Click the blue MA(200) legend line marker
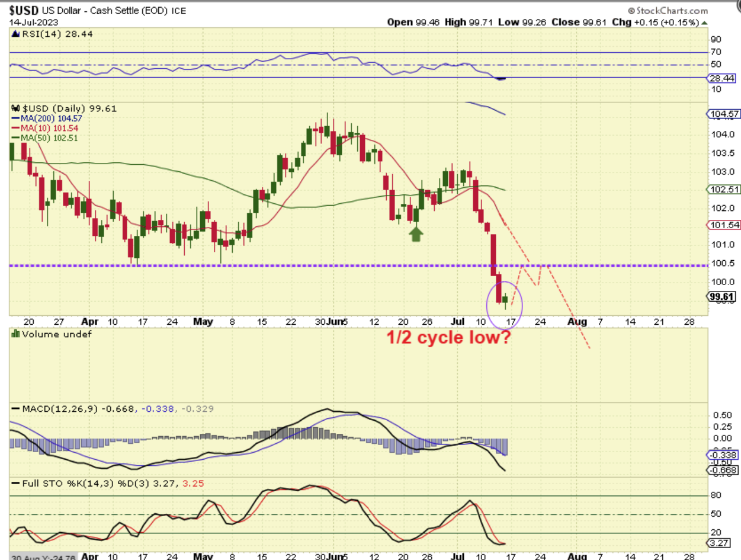 [14, 119]
